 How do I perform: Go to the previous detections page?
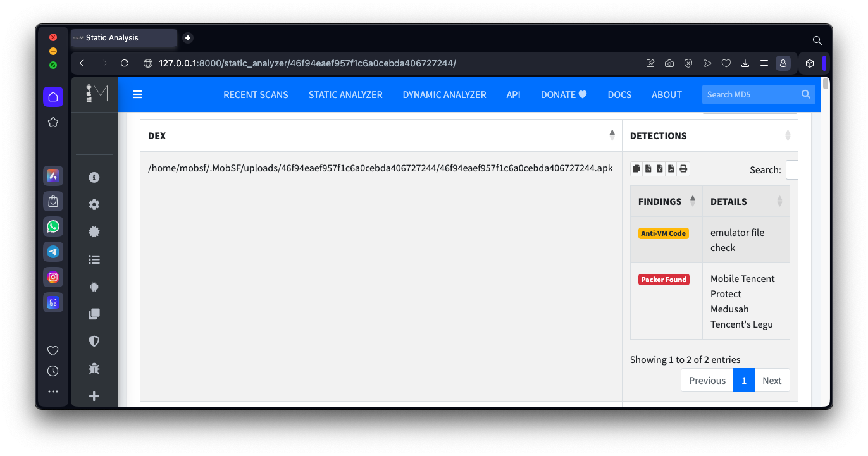707,380
